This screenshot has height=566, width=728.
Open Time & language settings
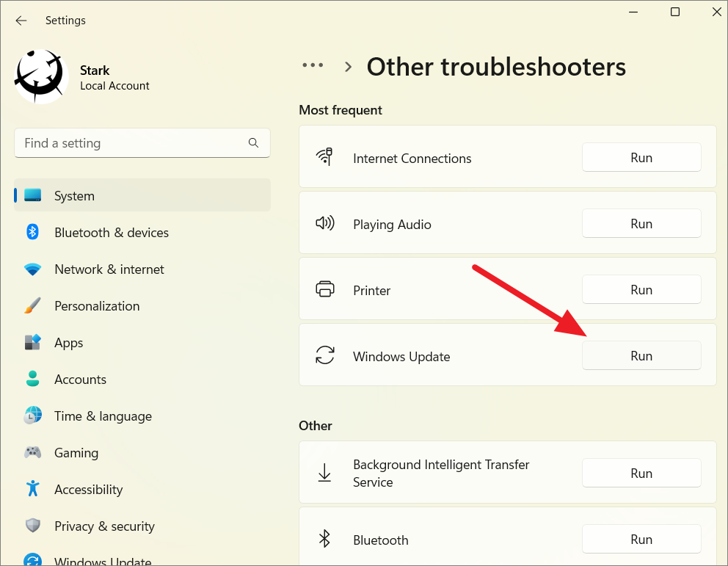click(142, 416)
